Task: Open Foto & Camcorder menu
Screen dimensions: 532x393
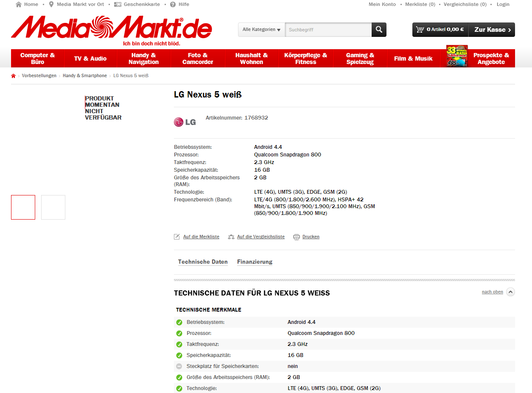Action: (x=198, y=59)
